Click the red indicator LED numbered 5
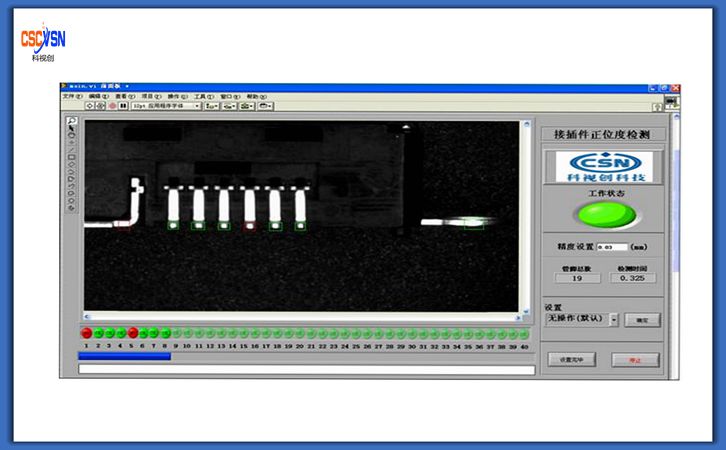 (132, 333)
